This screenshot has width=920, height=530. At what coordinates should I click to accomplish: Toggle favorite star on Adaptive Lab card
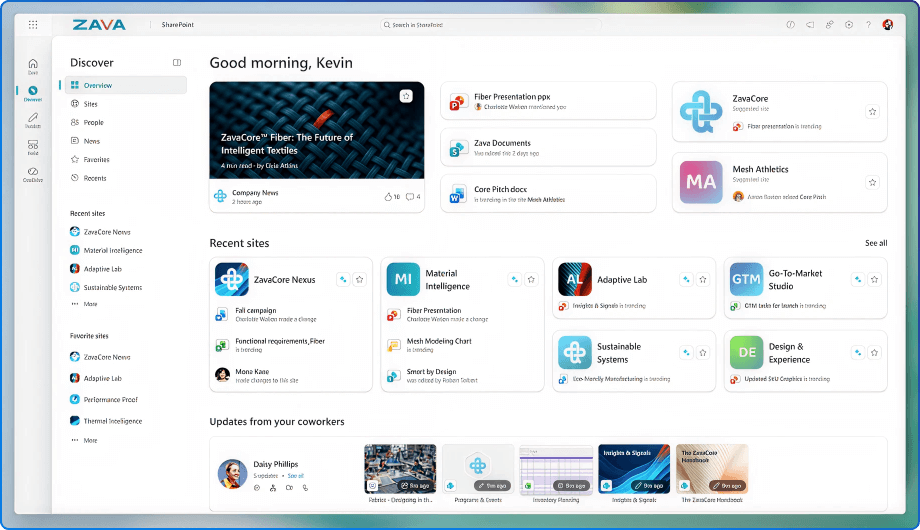703,279
